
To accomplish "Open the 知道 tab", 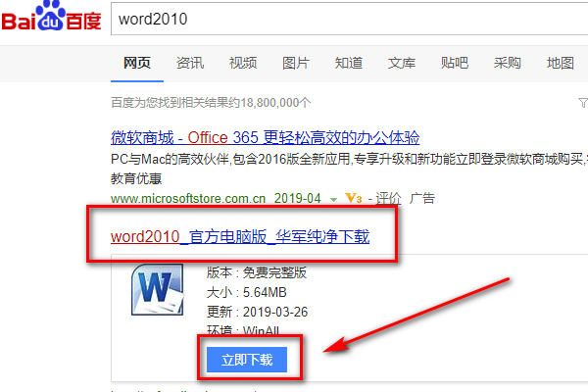I will pyautogui.click(x=348, y=63).
